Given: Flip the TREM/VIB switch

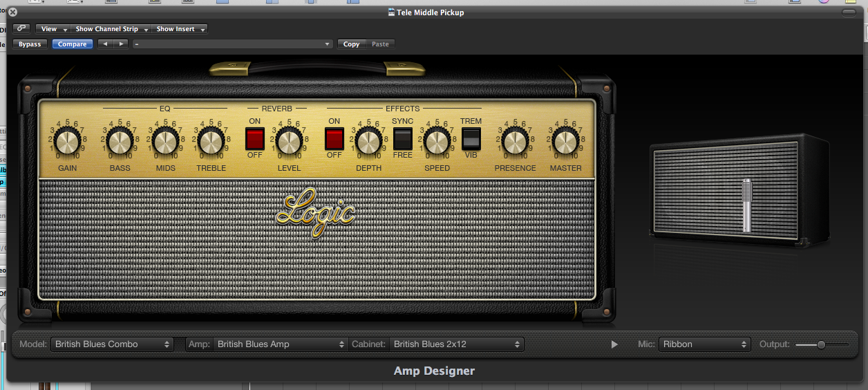Looking at the screenshot, I should [471, 139].
